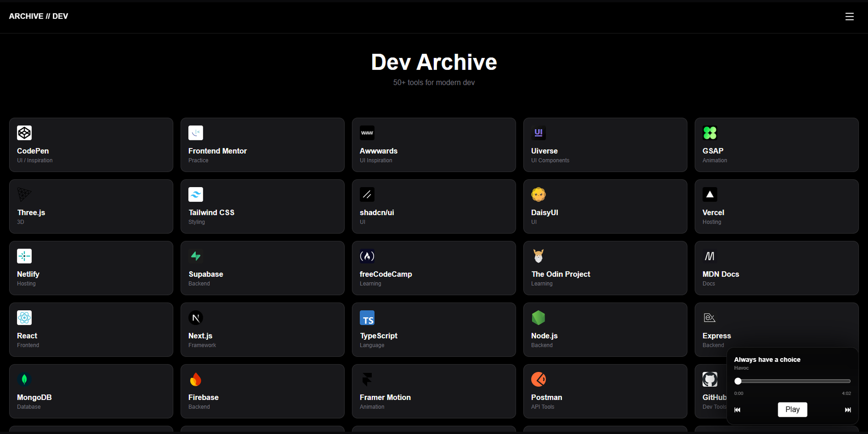Open the Frontend Mentor card title
The width and height of the screenshot is (868, 434).
(x=218, y=151)
